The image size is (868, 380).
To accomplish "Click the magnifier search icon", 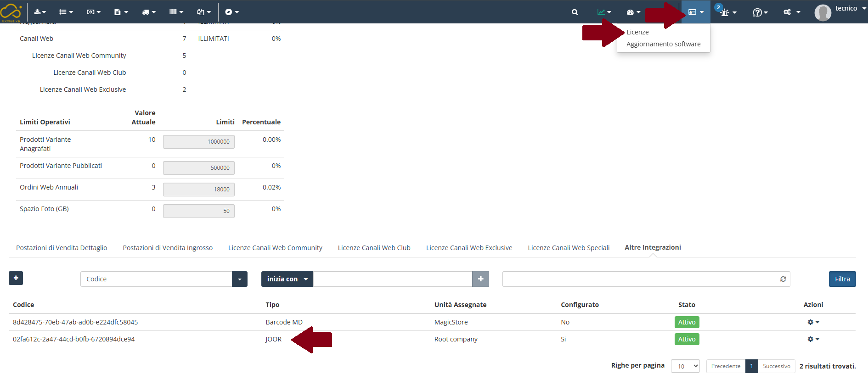I will (575, 12).
